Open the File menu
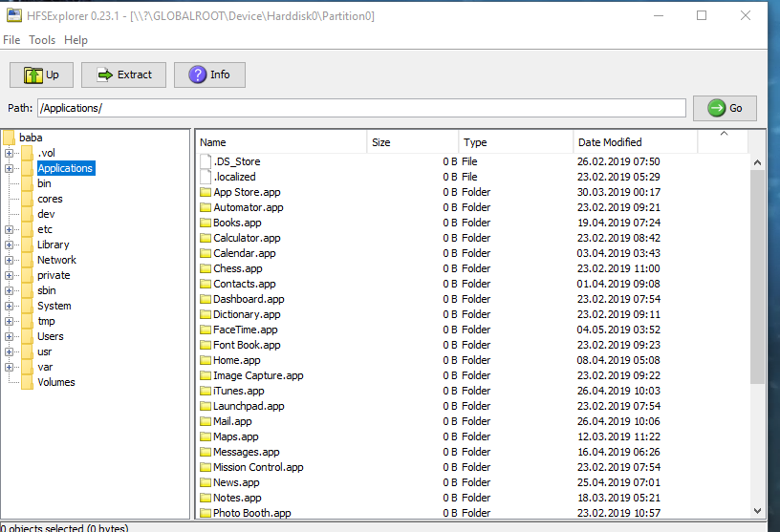 tap(11, 40)
